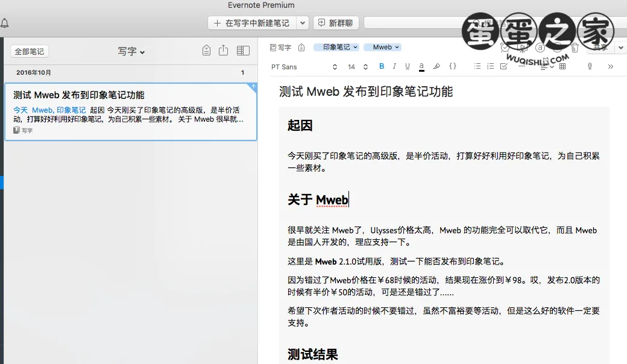Click paragraph starting 希望下次作者活动

(444, 317)
